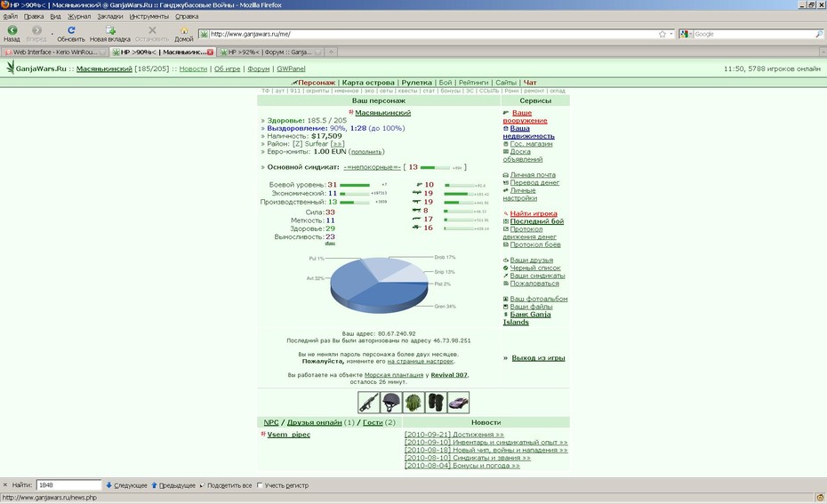Reload the page with Обновить

click(70, 34)
